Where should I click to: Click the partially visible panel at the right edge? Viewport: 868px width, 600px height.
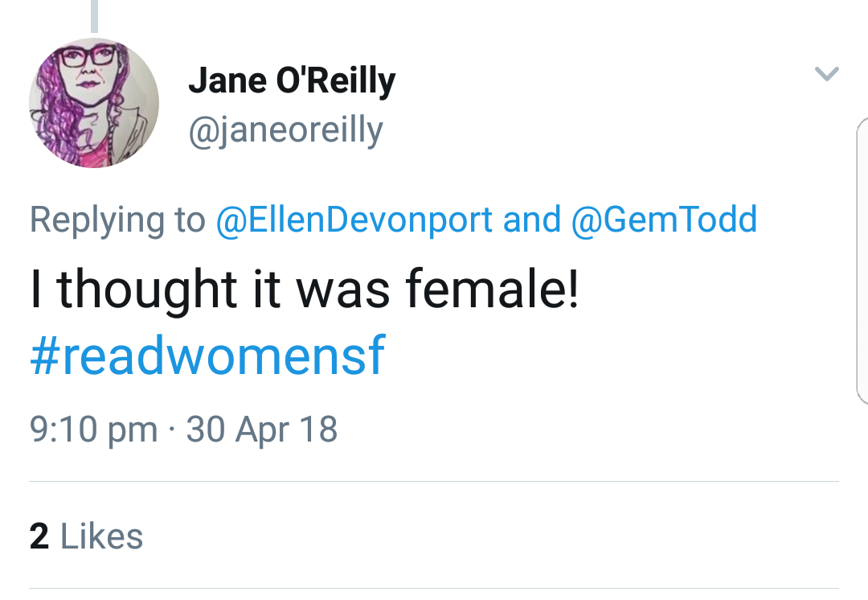tap(862, 257)
